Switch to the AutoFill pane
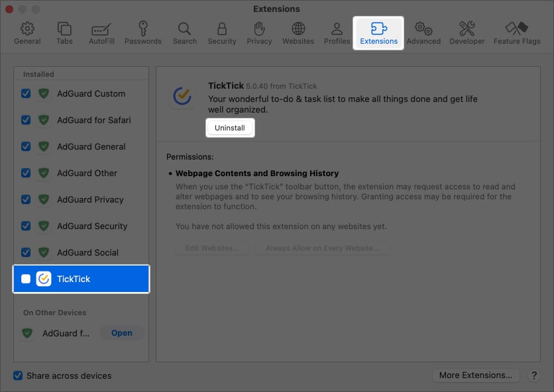554x392 pixels. coord(101,34)
